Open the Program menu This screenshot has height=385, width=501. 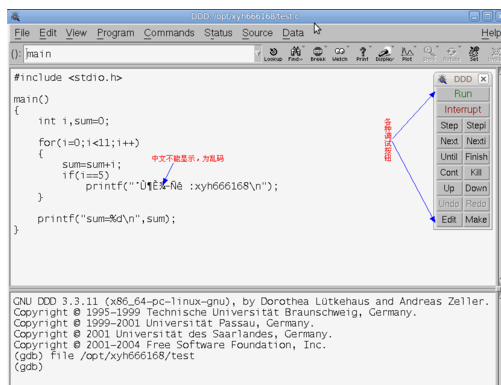click(x=115, y=33)
